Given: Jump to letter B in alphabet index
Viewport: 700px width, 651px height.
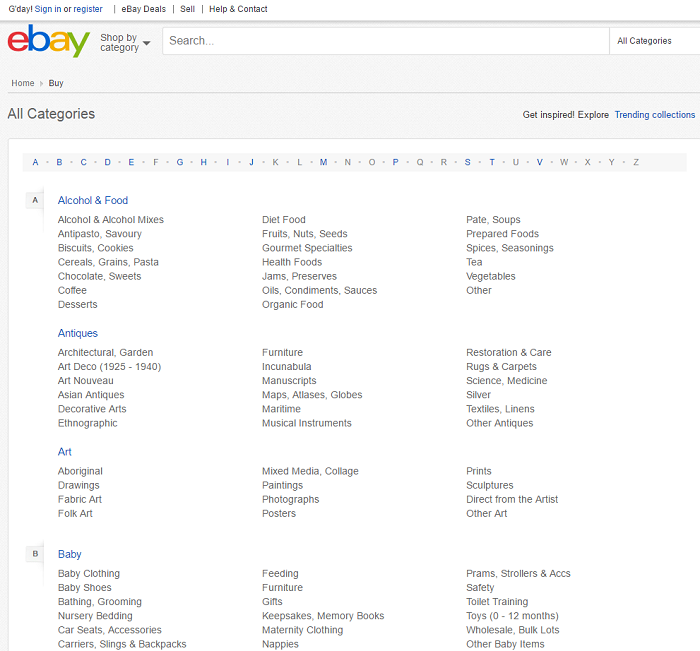Looking at the screenshot, I should tap(60, 162).
